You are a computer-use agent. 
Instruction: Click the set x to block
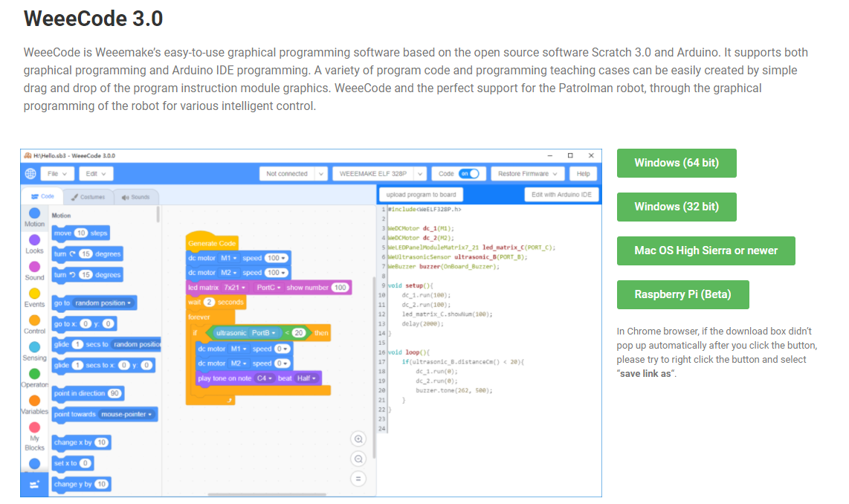[73, 463]
